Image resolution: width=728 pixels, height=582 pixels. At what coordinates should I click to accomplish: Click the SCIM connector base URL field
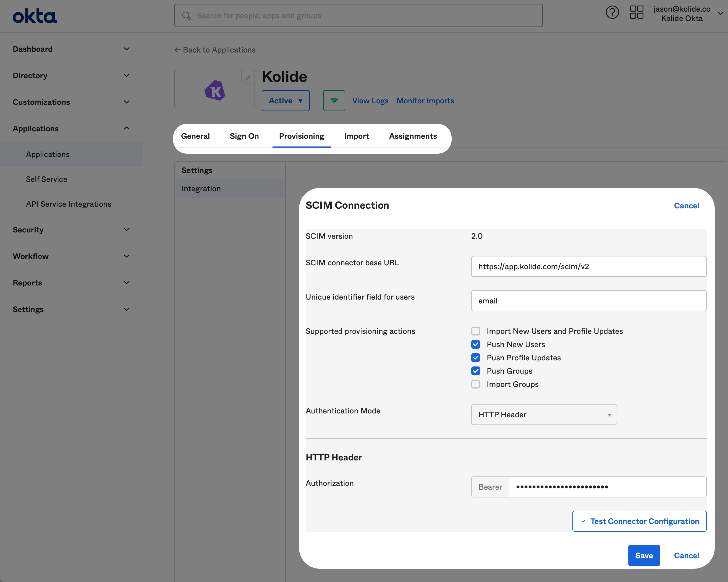(x=588, y=266)
